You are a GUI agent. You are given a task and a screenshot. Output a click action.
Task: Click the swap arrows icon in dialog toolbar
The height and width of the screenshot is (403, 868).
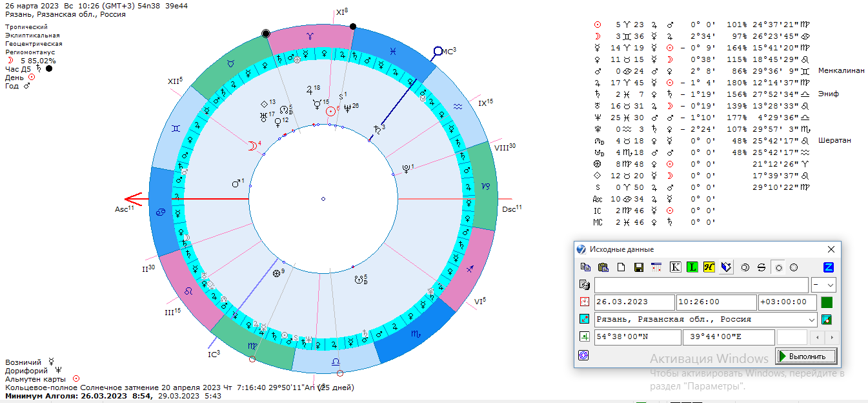click(761, 267)
